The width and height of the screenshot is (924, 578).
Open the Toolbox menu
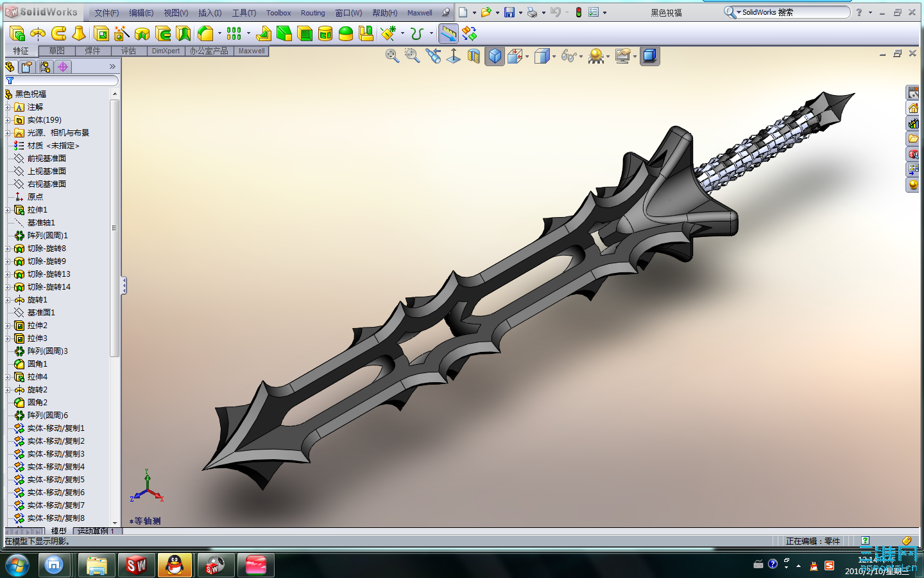click(x=278, y=13)
